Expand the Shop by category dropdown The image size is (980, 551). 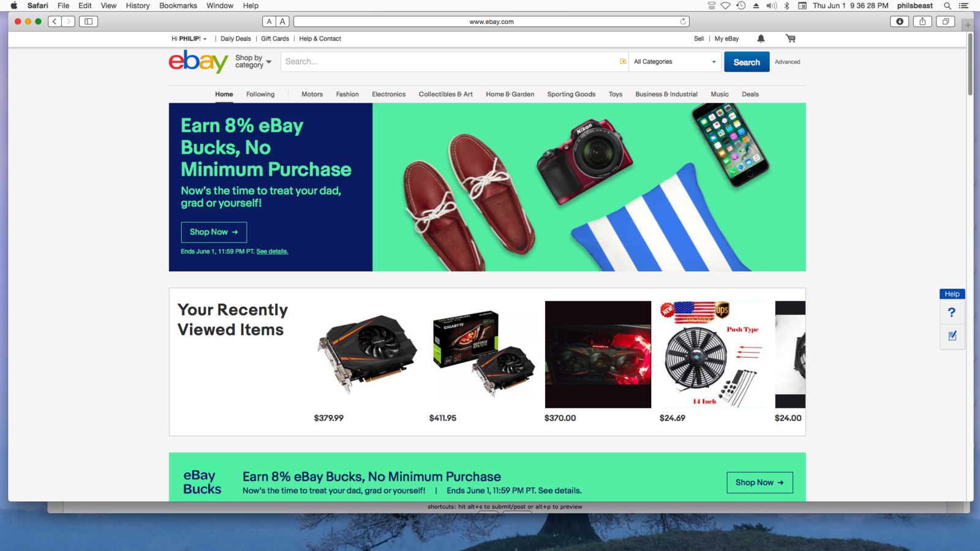253,61
